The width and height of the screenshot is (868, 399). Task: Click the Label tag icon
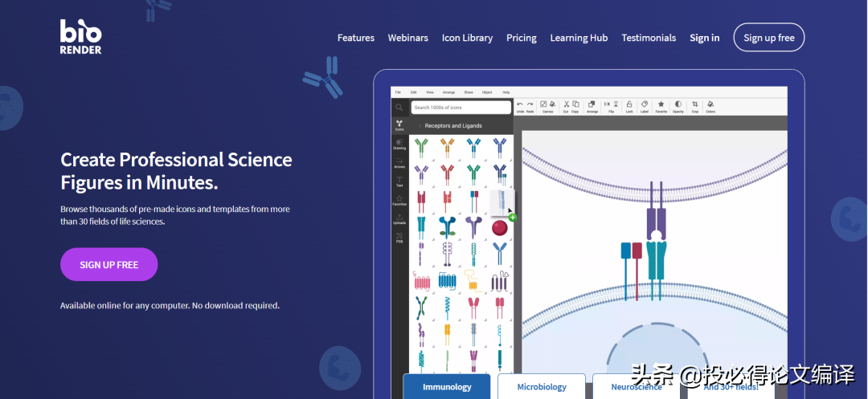point(645,104)
